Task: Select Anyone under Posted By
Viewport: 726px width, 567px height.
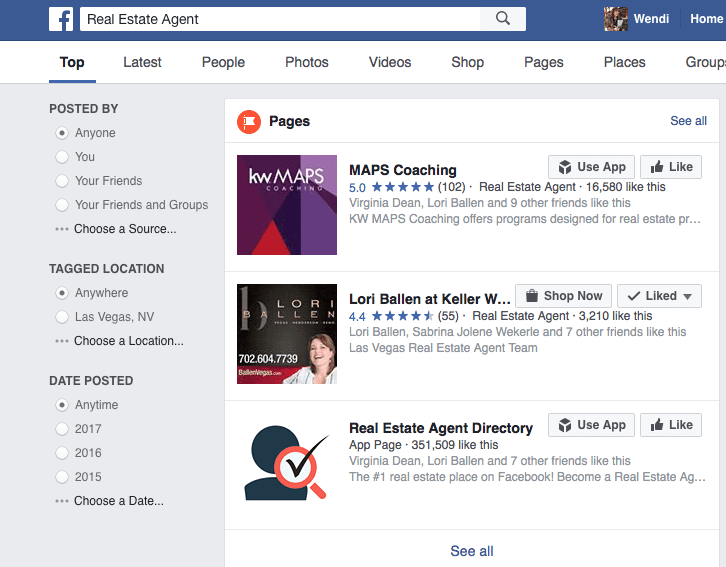Action: [x=62, y=133]
